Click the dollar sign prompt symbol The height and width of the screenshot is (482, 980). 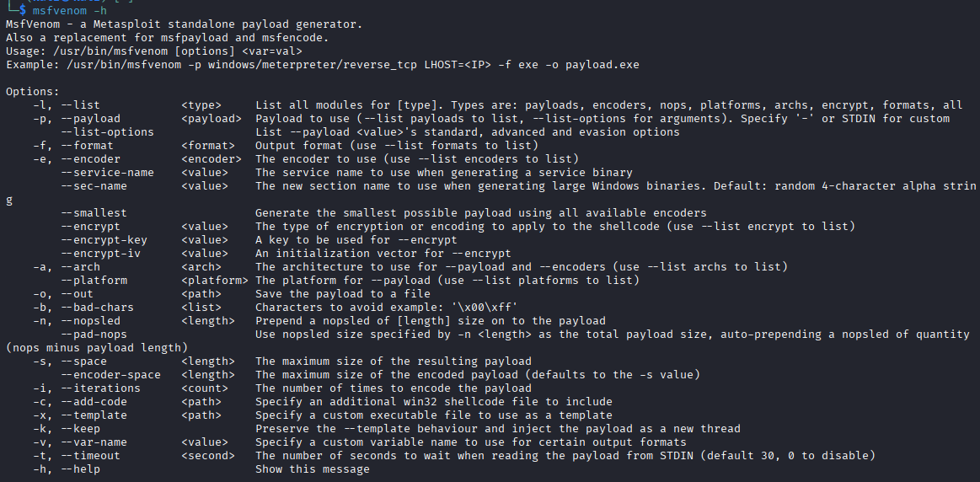[23, 11]
